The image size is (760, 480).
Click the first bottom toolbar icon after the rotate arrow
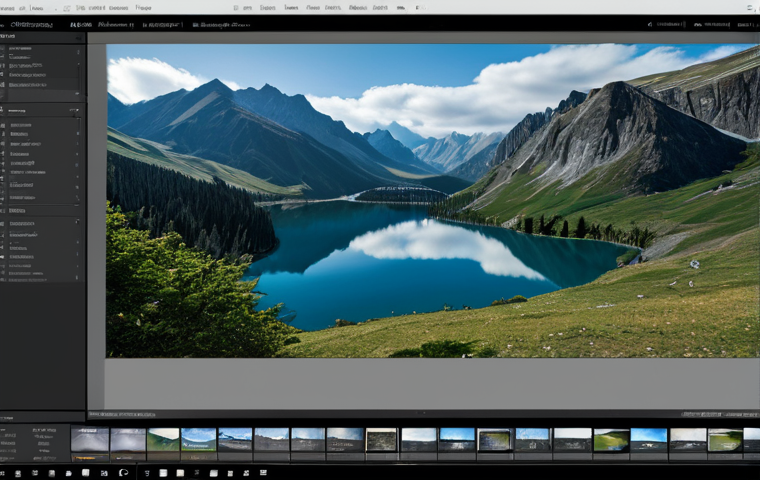[147, 473]
